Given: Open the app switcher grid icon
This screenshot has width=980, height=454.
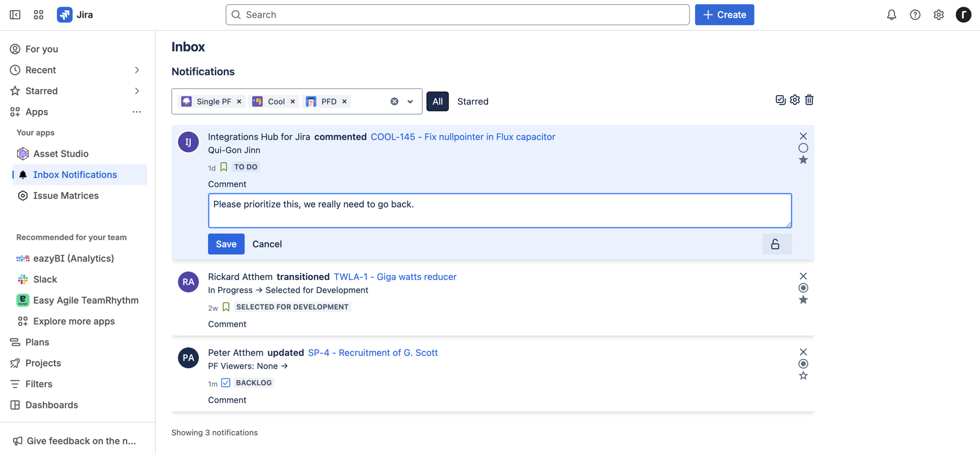Looking at the screenshot, I should (38, 15).
